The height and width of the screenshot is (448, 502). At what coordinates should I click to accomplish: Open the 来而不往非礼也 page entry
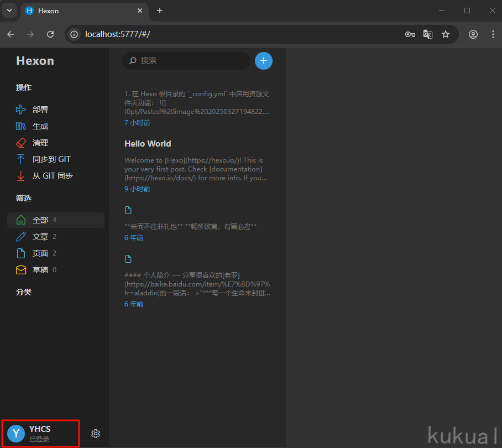191,227
